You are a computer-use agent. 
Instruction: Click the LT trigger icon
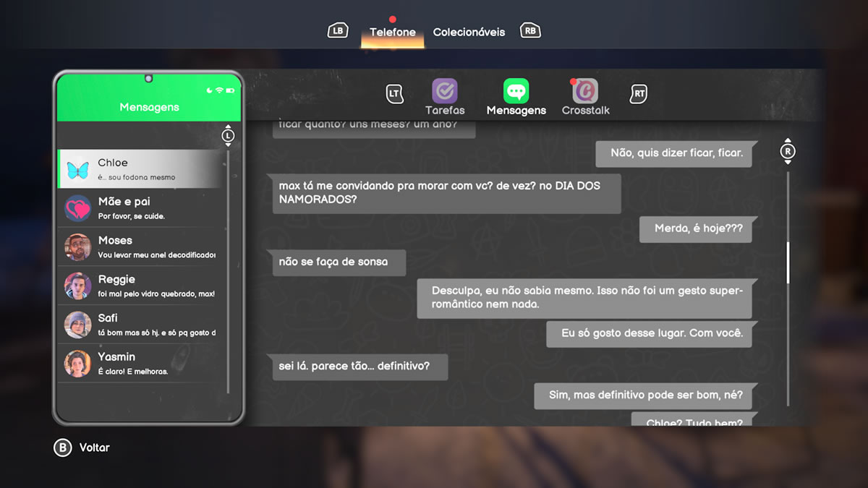point(394,93)
